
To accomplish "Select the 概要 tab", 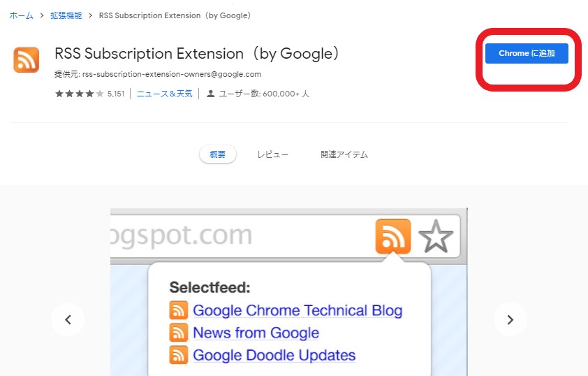I will pyautogui.click(x=218, y=154).
